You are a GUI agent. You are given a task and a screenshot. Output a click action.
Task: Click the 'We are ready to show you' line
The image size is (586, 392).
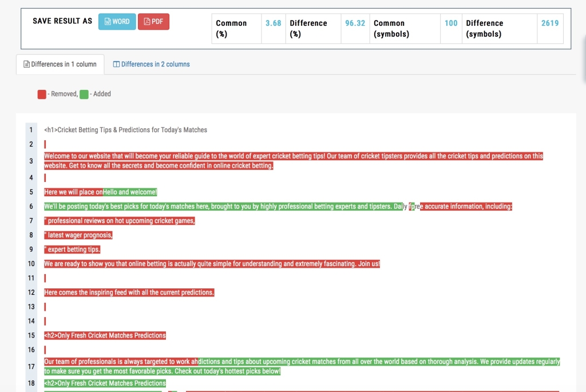212,264
